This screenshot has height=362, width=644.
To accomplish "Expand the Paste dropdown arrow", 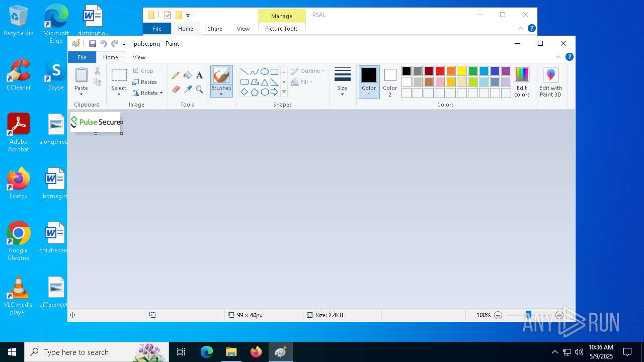I will pyautogui.click(x=81, y=94).
